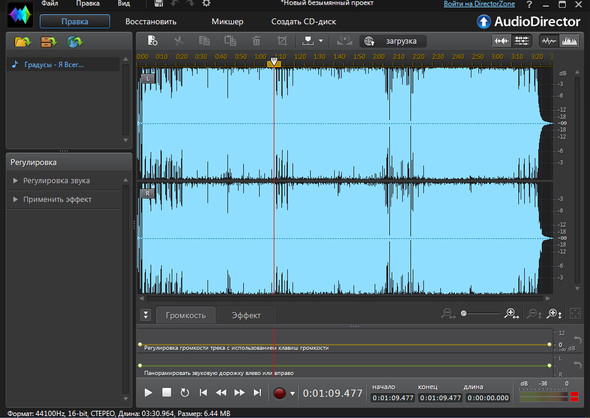Click the red Record button
Screen dimensions: 590x418
pyautogui.click(x=279, y=393)
